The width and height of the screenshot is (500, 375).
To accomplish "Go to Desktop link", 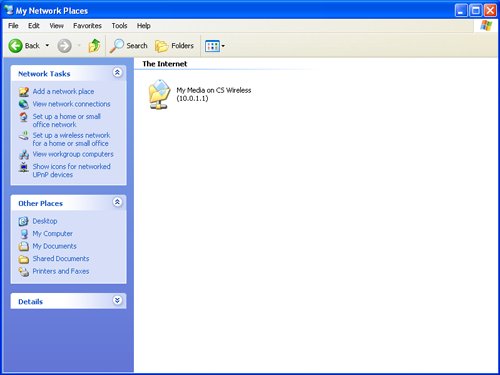I will click(x=45, y=221).
